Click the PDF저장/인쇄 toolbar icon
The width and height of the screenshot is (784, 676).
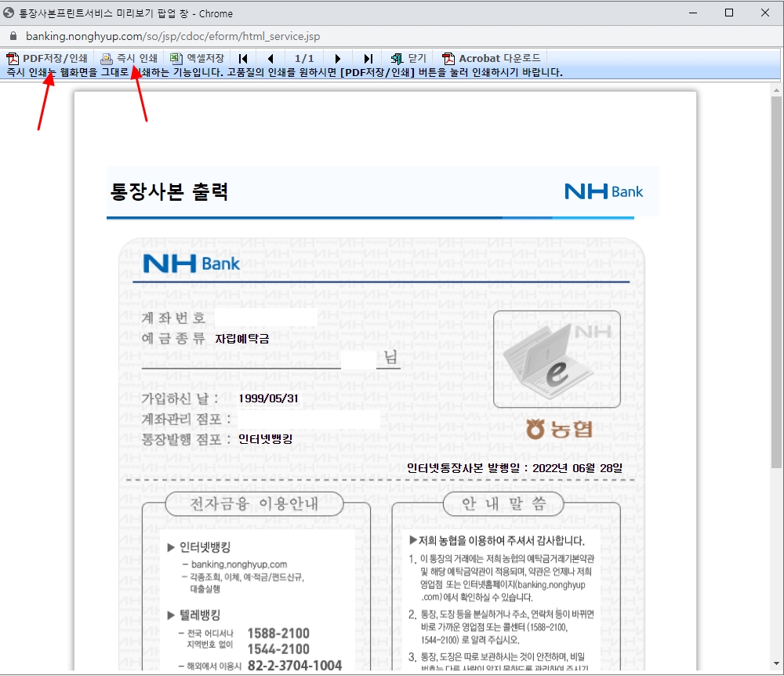[13, 58]
